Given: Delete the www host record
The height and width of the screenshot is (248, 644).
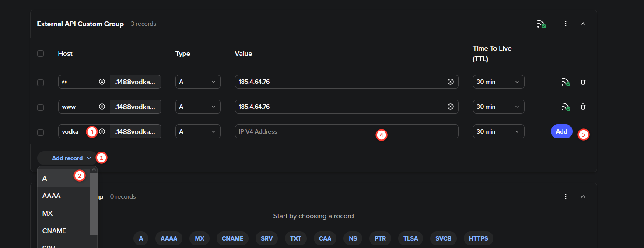Looking at the screenshot, I should click(x=583, y=107).
